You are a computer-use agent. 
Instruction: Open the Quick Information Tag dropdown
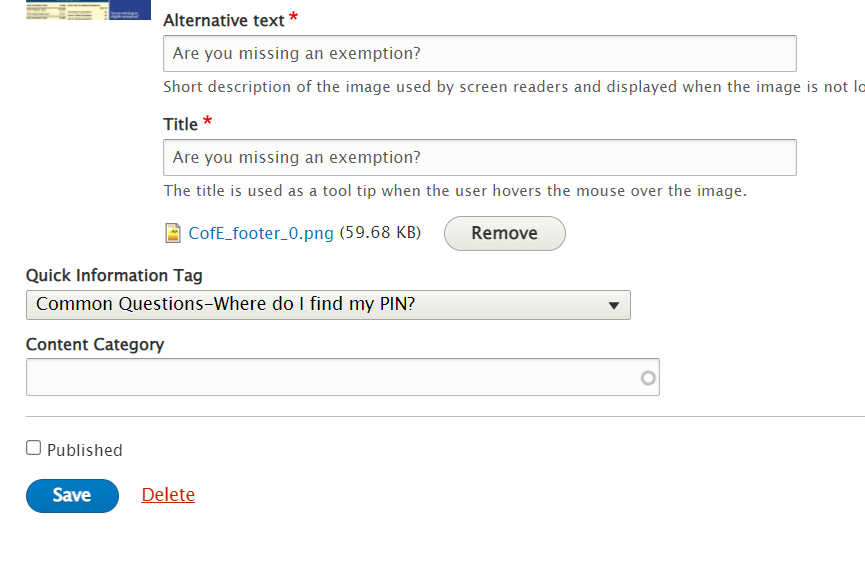(328, 305)
